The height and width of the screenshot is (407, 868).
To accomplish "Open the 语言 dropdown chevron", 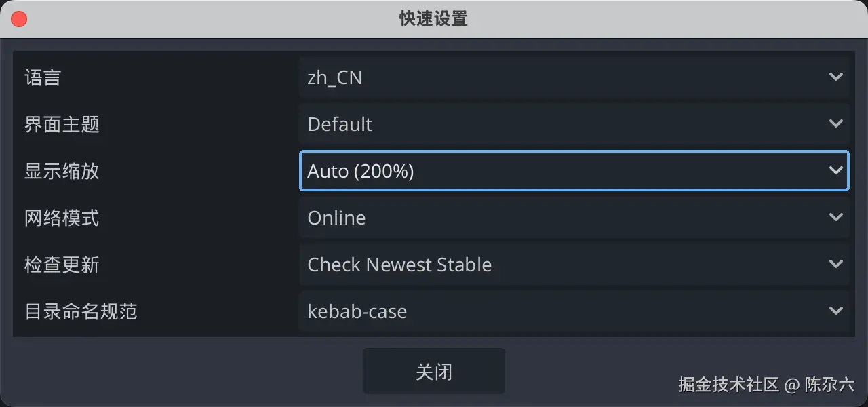I will click(835, 77).
